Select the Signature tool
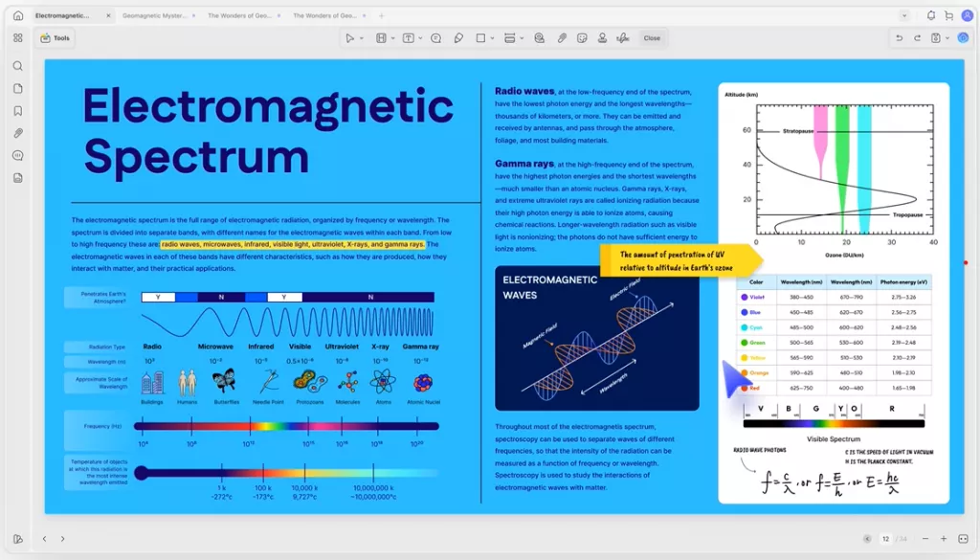The height and width of the screenshot is (560, 980). pyautogui.click(x=623, y=37)
